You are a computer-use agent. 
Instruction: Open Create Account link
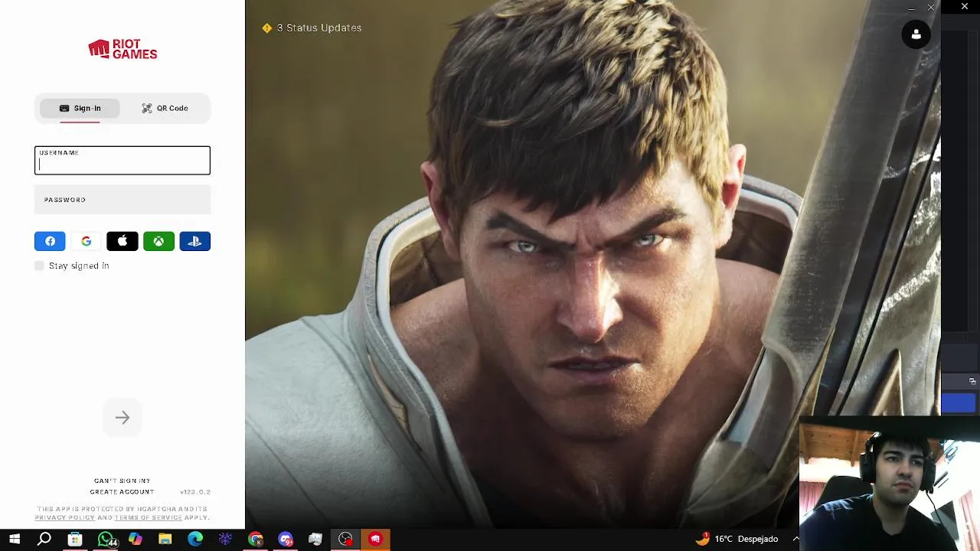122,491
